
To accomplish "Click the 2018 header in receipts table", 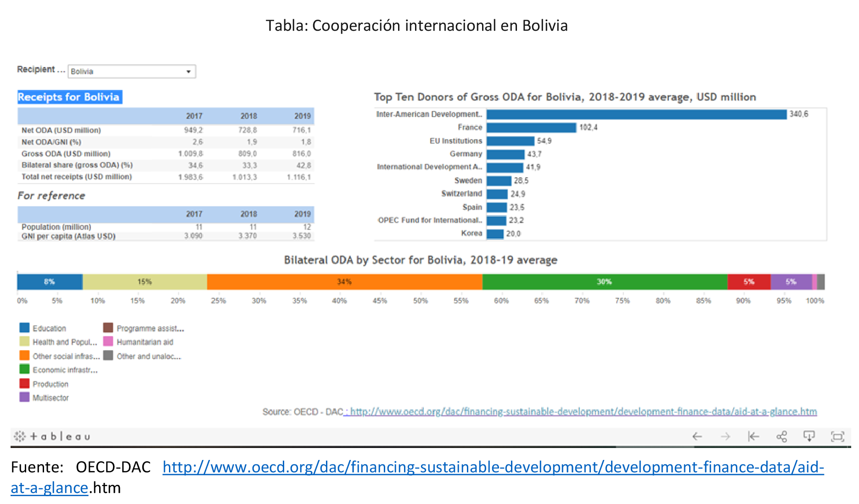I will 249,116.
